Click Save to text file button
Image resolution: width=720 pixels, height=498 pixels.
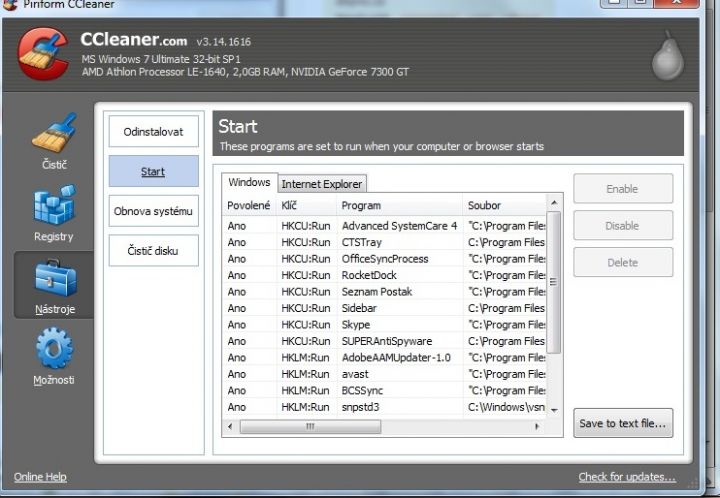(623, 423)
